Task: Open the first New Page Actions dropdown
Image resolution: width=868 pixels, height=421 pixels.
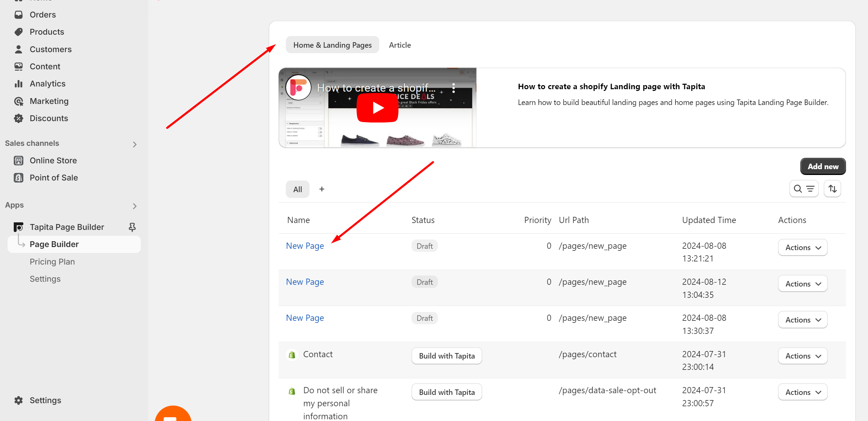Action: tap(802, 248)
